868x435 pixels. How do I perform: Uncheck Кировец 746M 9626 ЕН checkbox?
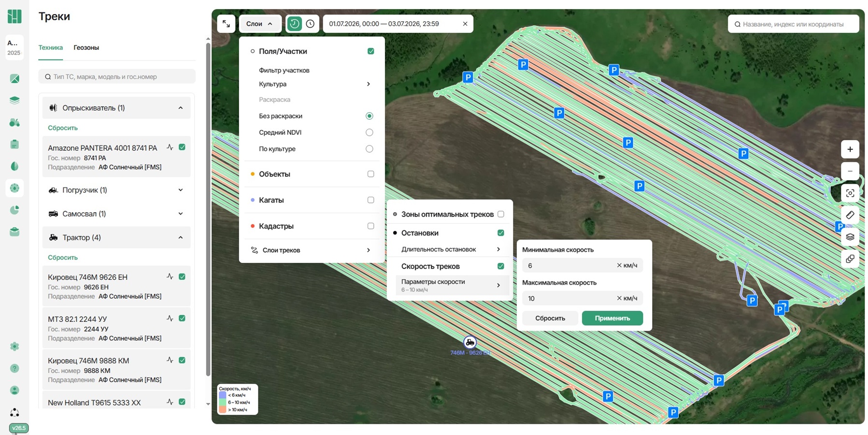[x=182, y=277]
